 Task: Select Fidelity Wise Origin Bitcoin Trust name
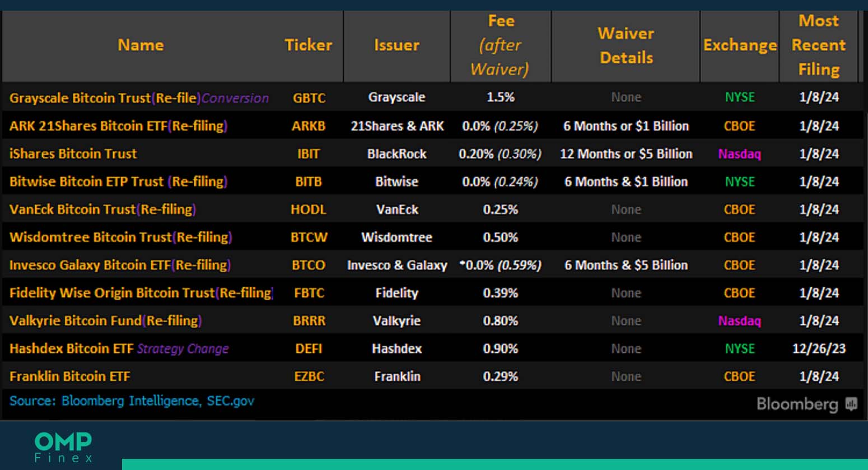(x=141, y=293)
